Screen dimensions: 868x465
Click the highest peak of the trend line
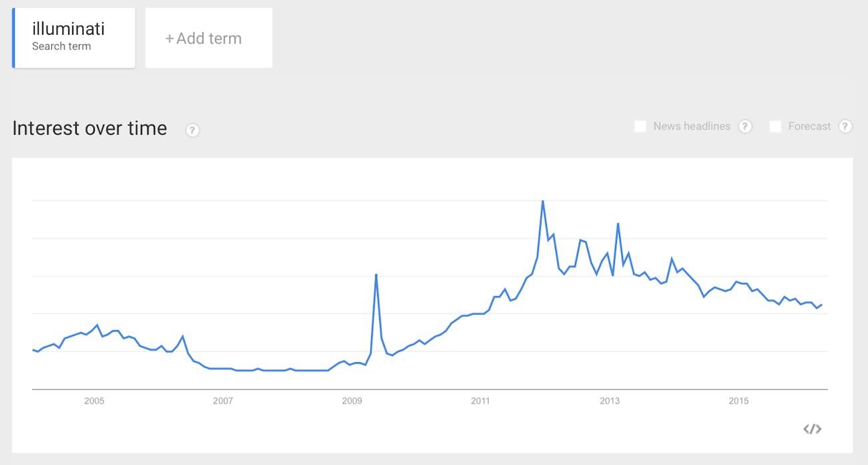(x=542, y=201)
